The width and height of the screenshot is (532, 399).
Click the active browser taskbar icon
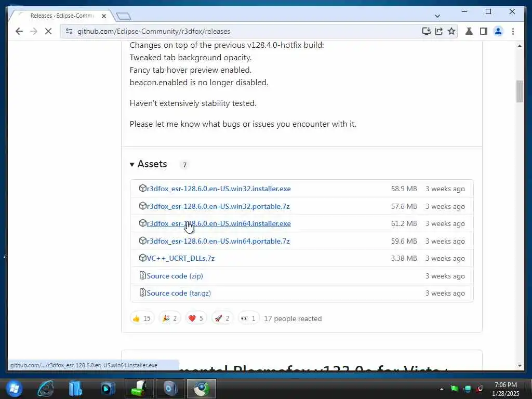(x=202, y=389)
